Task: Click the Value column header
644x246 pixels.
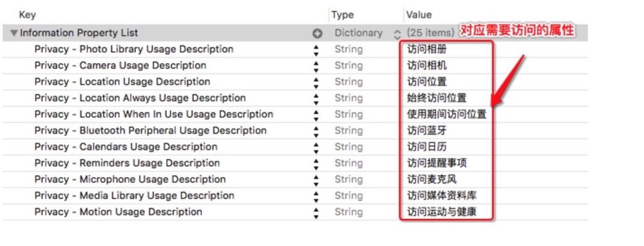Action: point(419,15)
